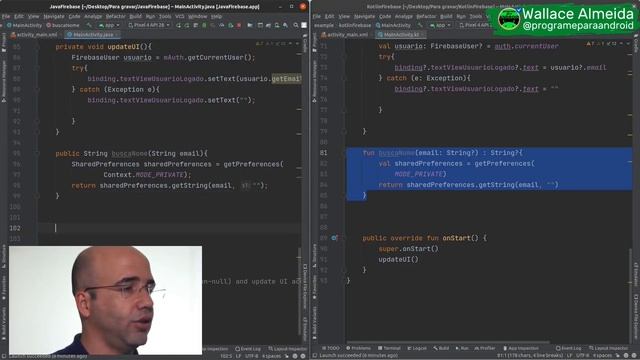Toggle read-only lock icon in KotlinFirebase status bar
Screen dimensions: 640x360
tap(617, 356)
